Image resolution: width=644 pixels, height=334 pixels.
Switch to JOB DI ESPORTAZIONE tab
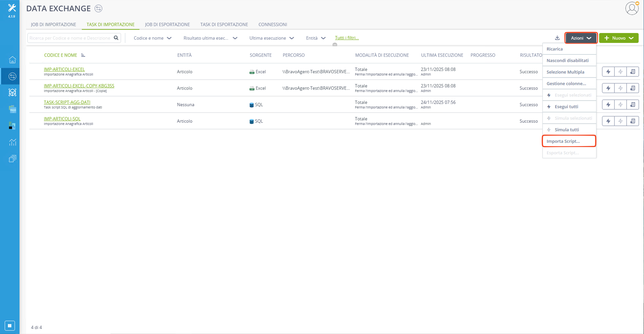pos(167,25)
